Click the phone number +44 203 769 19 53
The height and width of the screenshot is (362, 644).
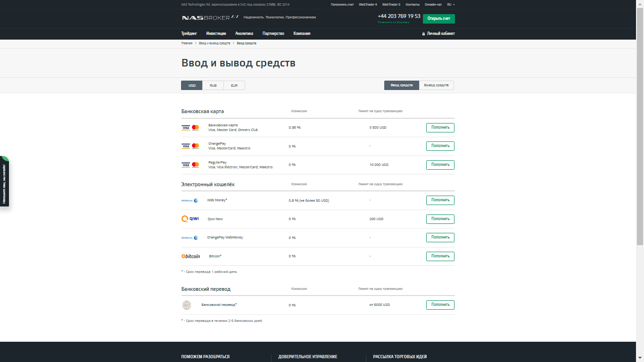pyautogui.click(x=399, y=16)
